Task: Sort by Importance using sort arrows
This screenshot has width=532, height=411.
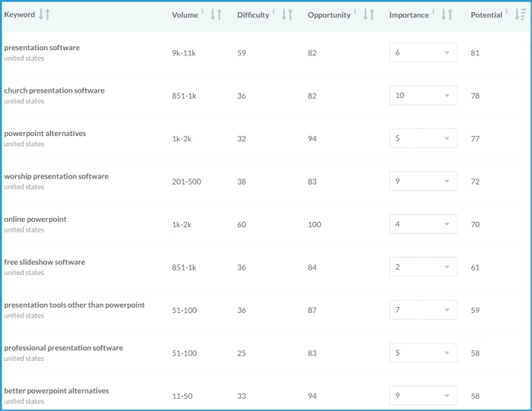Action: click(447, 14)
